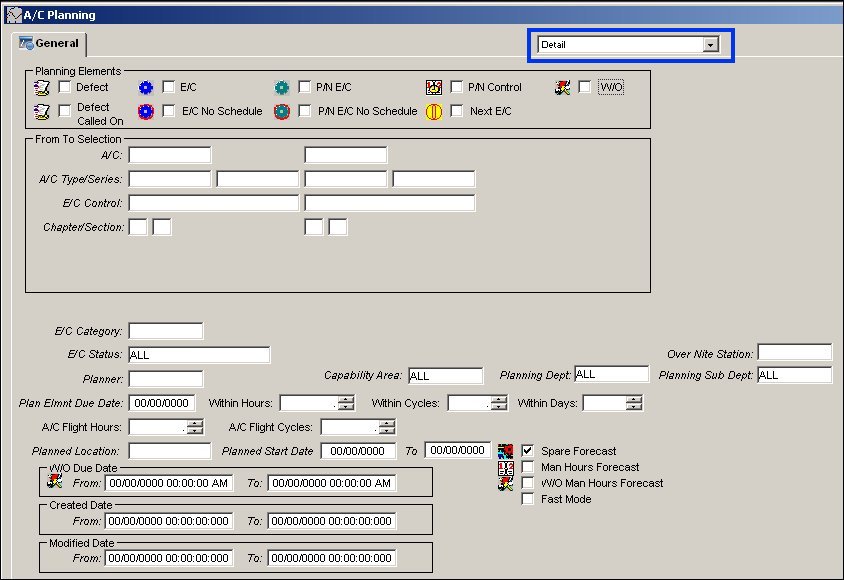Screen dimensions: 844x580
Task: Click the second A/C input field
Action: click(x=346, y=155)
